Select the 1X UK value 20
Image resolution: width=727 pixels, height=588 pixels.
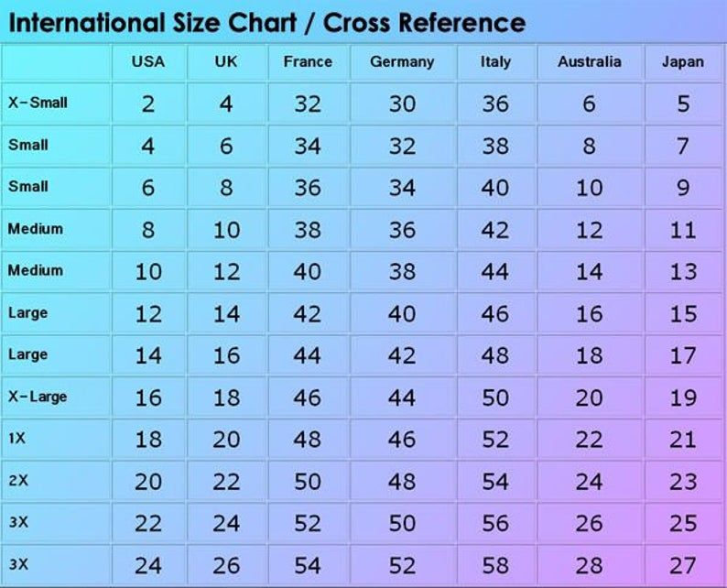click(x=226, y=440)
